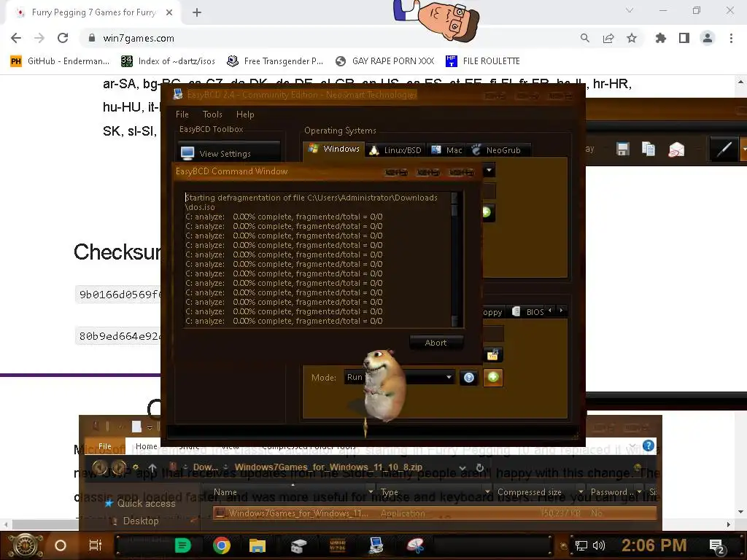The height and width of the screenshot is (560, 747).
Task: Open the File Explorer taskbar icon
Action: pyautogui.click(x=258, y=545)
